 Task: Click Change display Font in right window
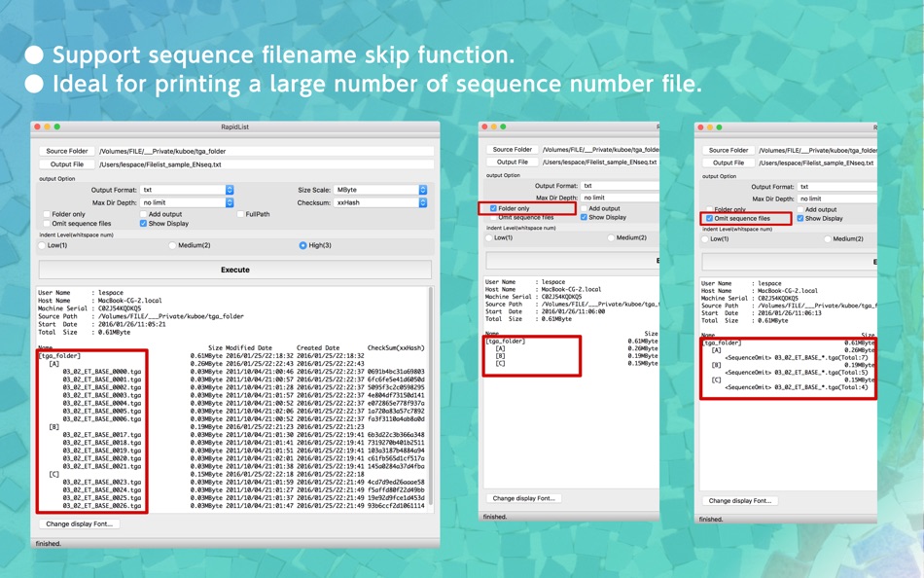point(740,501)
